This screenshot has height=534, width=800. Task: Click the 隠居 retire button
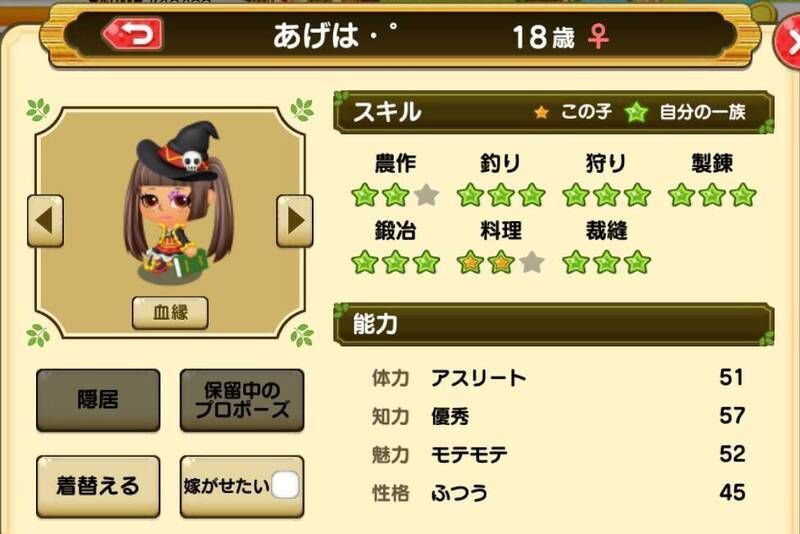pos(98,400)
